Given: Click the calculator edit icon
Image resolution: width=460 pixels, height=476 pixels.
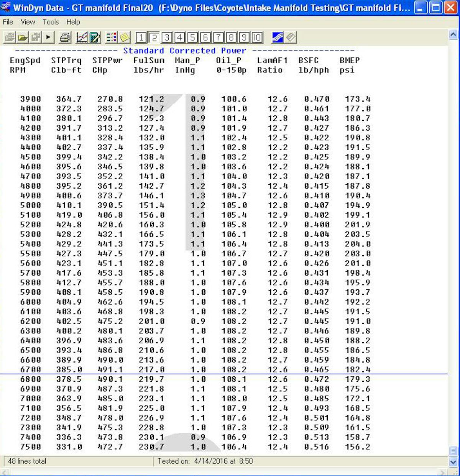Looking at the screenshot, I should (x=95, y=37).
